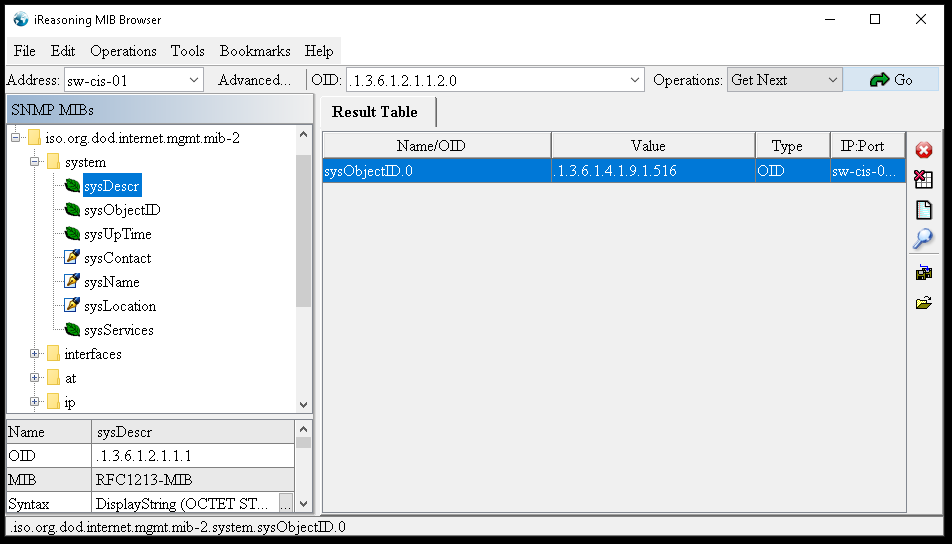Click the save results floppy disk icon
This screenshot has height=544, width=952.
[923, 272]
